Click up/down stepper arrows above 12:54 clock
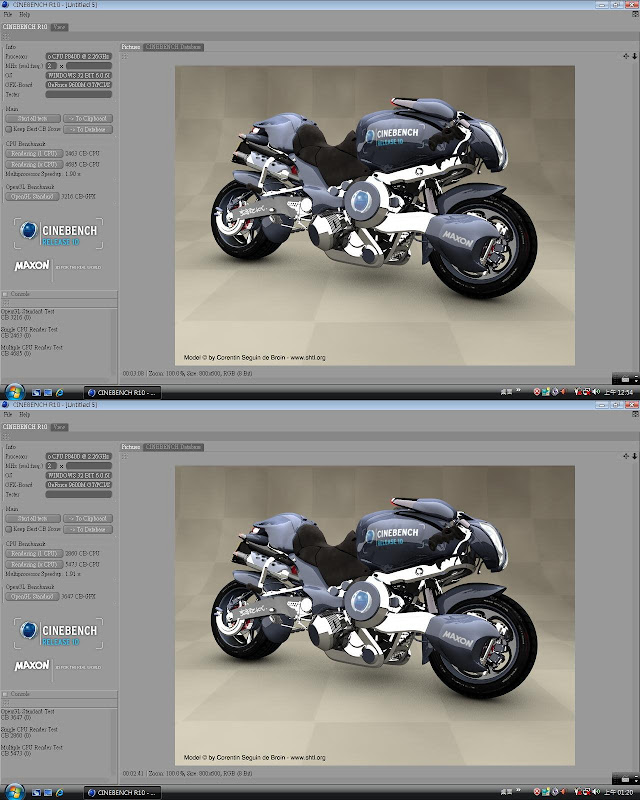 coord(636,379)
